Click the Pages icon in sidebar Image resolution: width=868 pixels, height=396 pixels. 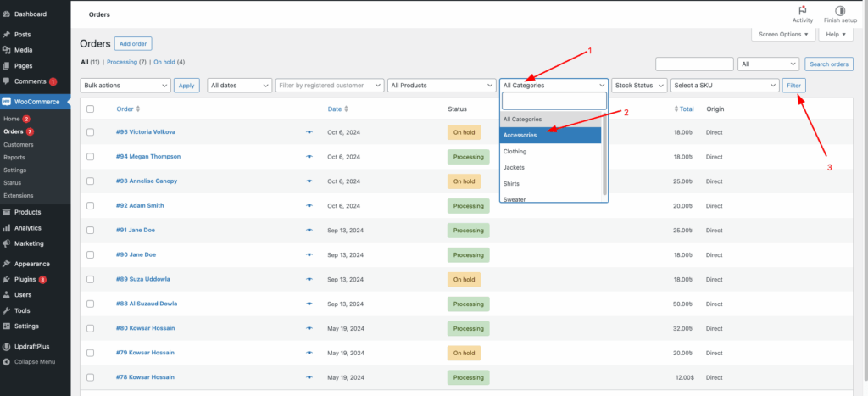(7, 65)
